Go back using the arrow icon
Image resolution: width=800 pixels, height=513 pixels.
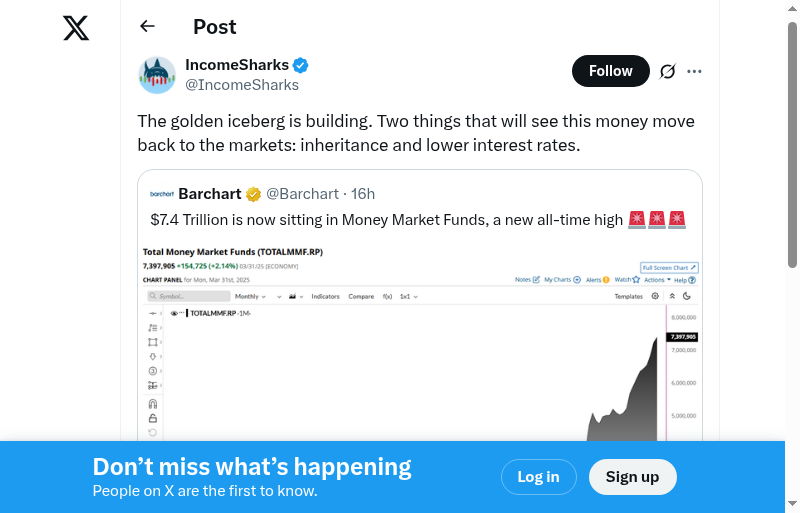click(x=148, y=27)
